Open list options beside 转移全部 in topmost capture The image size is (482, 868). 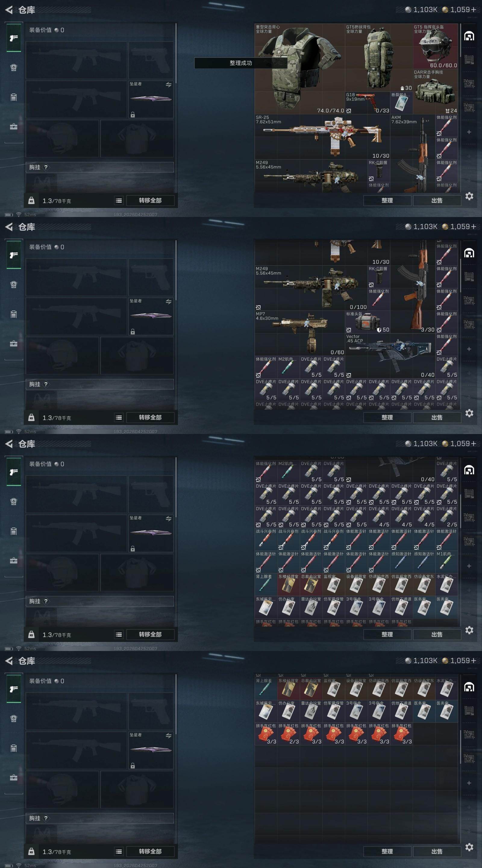tap(119, 200)
